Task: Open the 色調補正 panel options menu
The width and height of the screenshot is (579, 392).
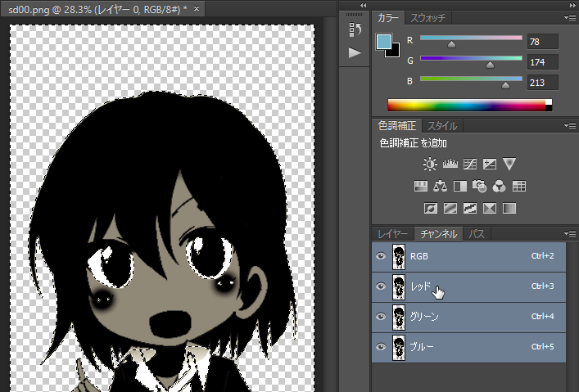Action: coord(570,126)
